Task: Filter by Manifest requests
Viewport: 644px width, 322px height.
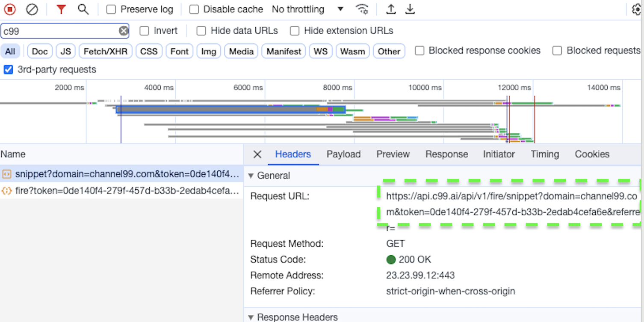Action: 284,51
